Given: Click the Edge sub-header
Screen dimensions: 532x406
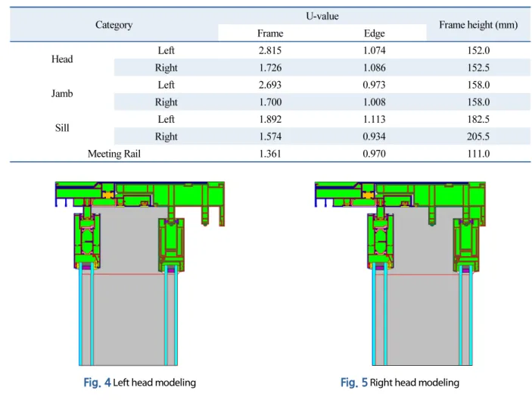Looking at the screenshot, I should pos(375,33).
